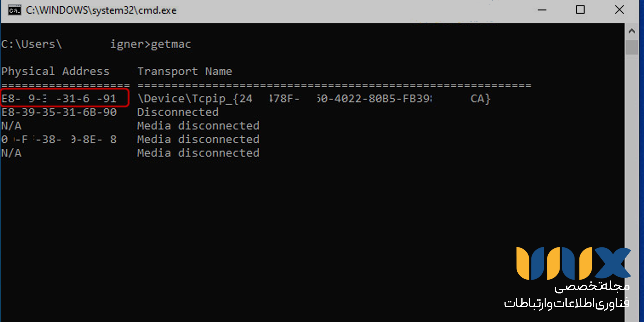The image size is (644, 322).
Task: Close the Command Prompt window
Action: pos(619,10)
